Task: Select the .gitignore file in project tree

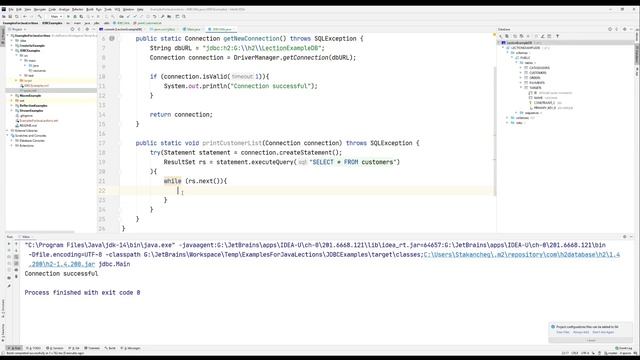Action: (x=26, y=116)
